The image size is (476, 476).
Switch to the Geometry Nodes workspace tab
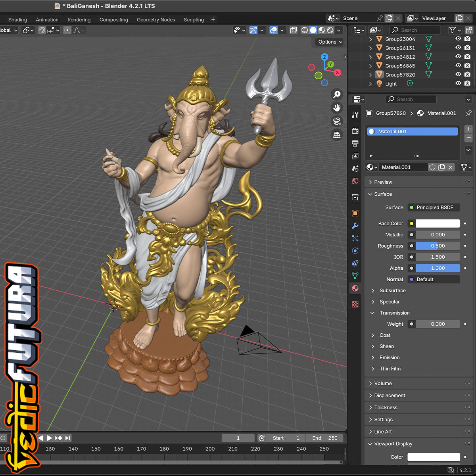(x=156, y=19)
